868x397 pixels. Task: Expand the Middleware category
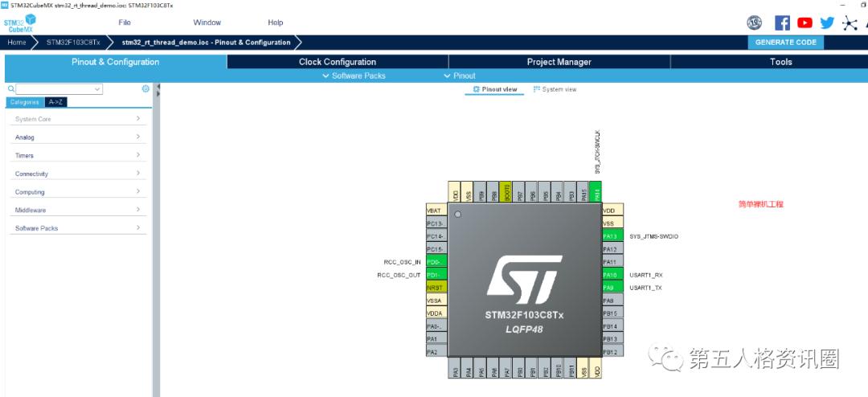(x=78, y=210)
